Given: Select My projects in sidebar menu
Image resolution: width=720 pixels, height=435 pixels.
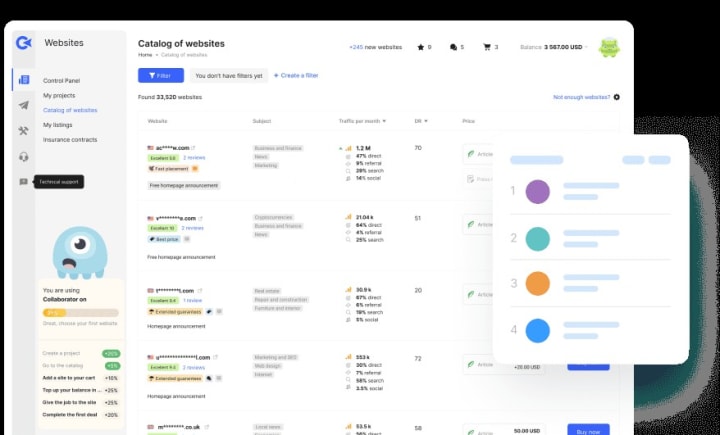Looking at the screenshot, I should pos(59,96).
